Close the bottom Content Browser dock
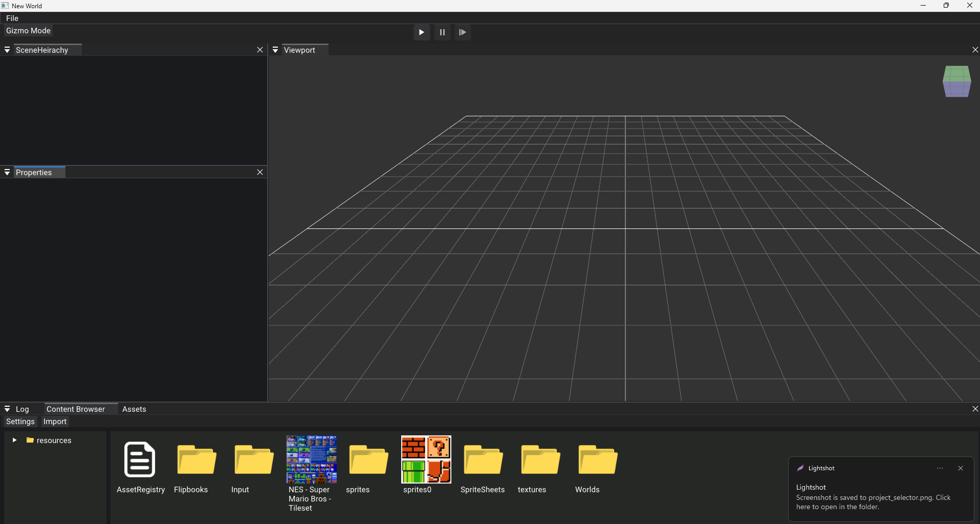Screen dimensions: 980x524 click(x=975, y=409)
